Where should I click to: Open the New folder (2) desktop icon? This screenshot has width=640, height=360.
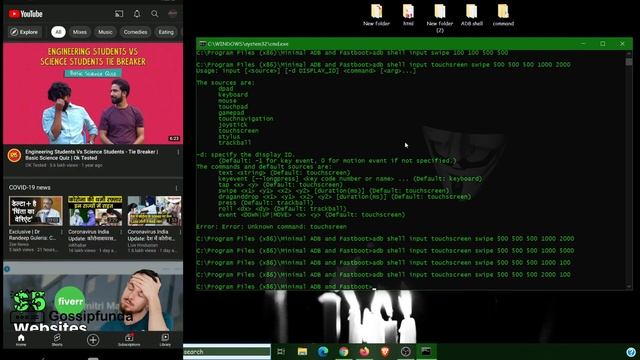440,18
